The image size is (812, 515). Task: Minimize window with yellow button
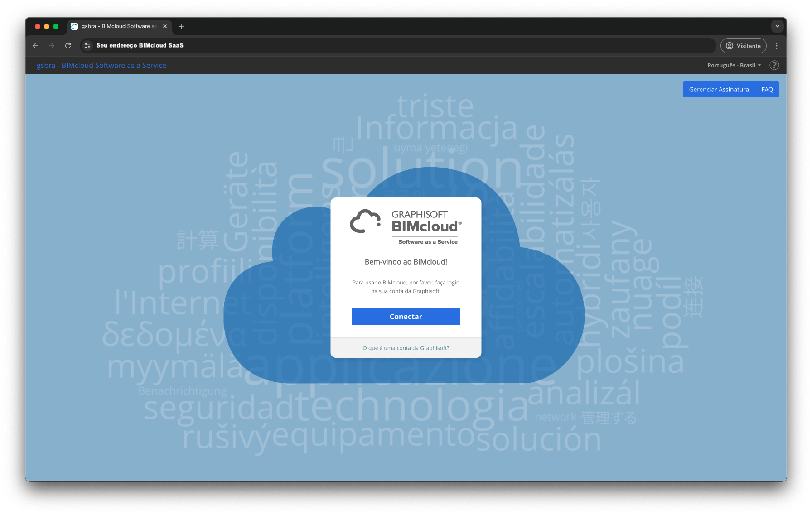47,26
